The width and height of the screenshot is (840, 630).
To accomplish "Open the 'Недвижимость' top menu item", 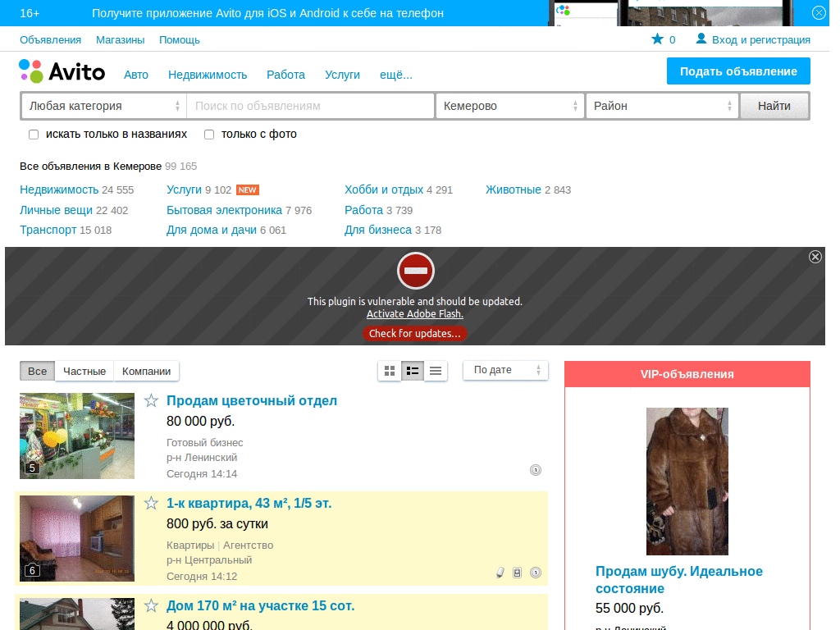I will (208, 75).
